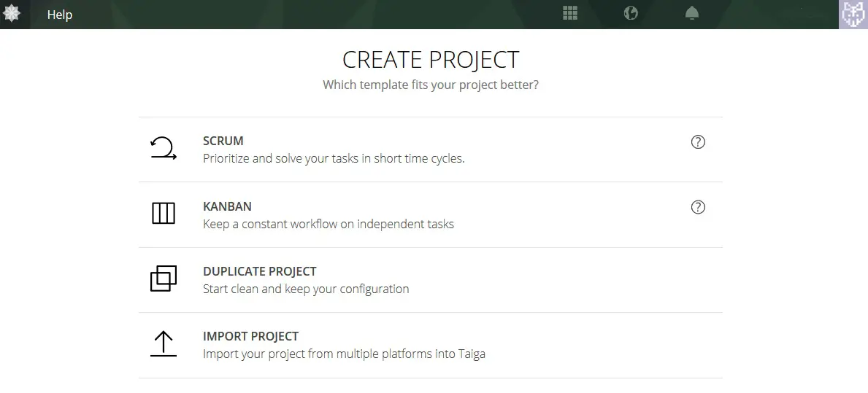Click "Prioritize and solve your tasks" description
The width and height of the screenshot is (868, 393).
pyautogui.click(x=333, y=158)
